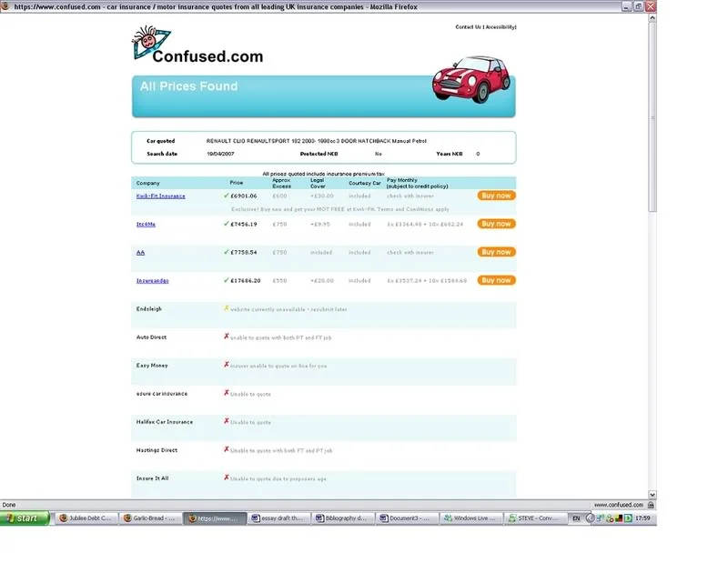Image resolution: width=728 pixels, height=583 pixels.
Task: Click the Company column header
Action: 147,184
